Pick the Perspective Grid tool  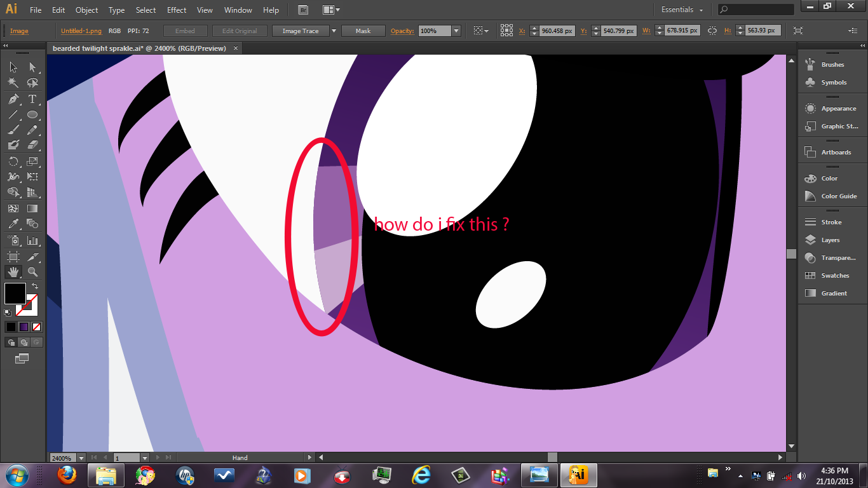tap(32, 192)
